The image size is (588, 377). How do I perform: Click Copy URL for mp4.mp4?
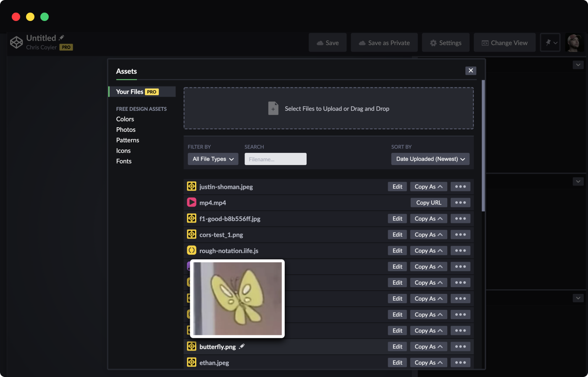[429, 202]
